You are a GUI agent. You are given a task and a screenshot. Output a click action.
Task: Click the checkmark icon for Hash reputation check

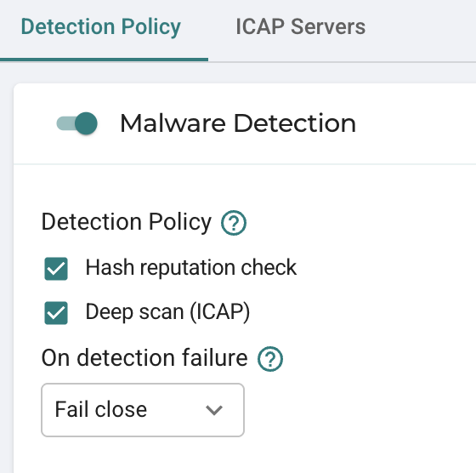pyautogui.click(x=56, y=269)
